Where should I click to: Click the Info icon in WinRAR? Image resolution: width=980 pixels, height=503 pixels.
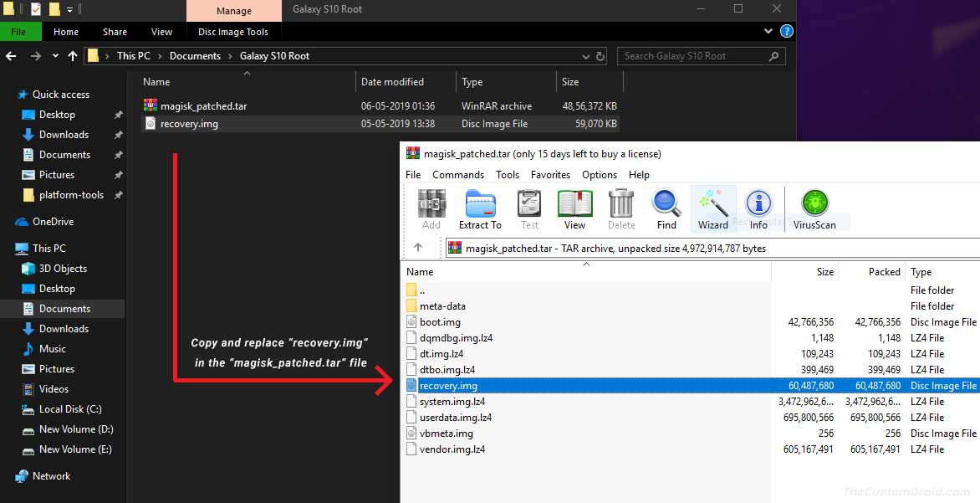758,209
